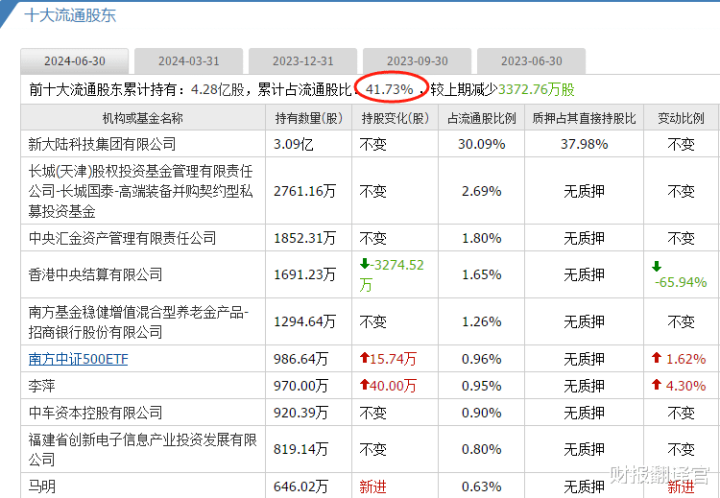This screenshot has height=498, width=720.
Task: Click the 15.74万 increase value
Action: [x=393, y=359]
